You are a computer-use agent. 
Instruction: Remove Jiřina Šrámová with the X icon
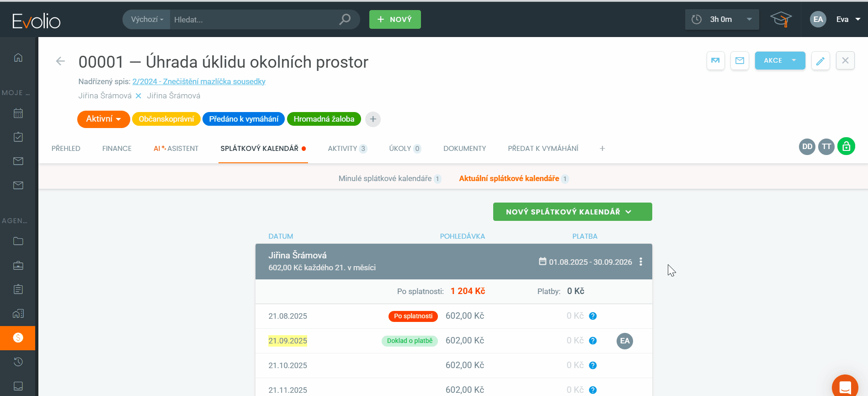click(138, 96)
